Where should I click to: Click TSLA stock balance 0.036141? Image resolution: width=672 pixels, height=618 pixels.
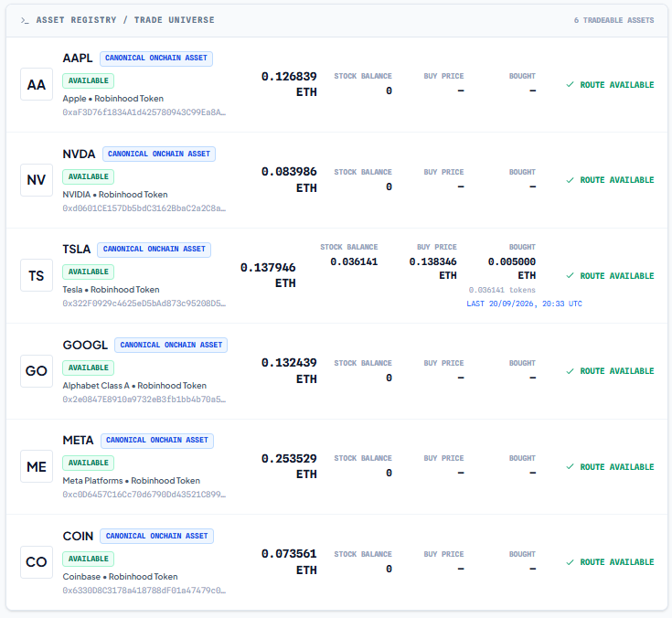354,261
